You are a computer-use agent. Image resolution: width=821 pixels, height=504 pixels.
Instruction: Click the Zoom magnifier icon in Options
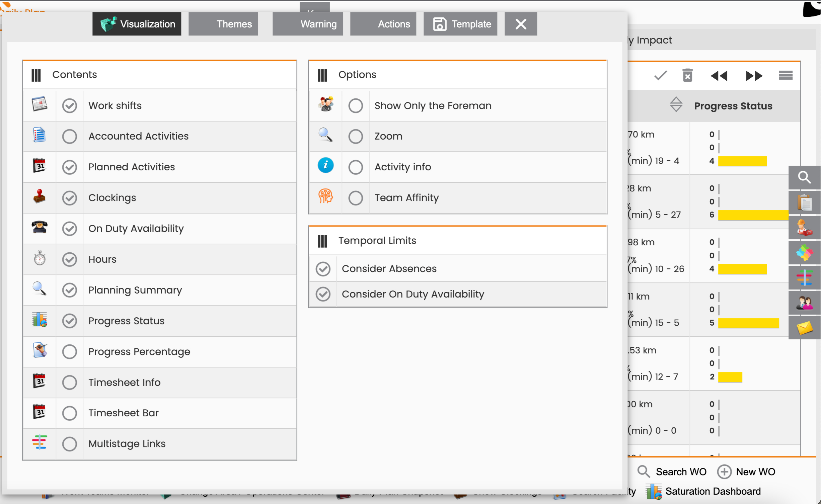coord(325,135)
